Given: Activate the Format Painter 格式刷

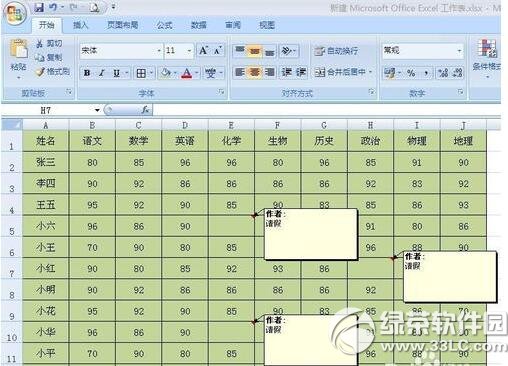Looking at the screenshot, I should coord(53,71).
